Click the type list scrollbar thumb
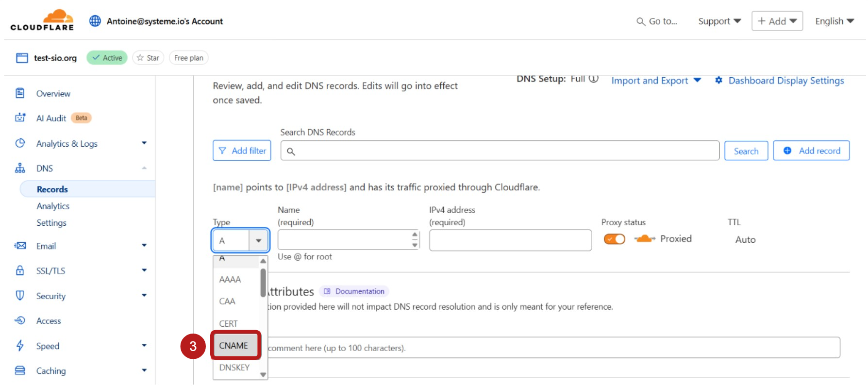This screenshot has height=386, width=868. tap(263, 283)
